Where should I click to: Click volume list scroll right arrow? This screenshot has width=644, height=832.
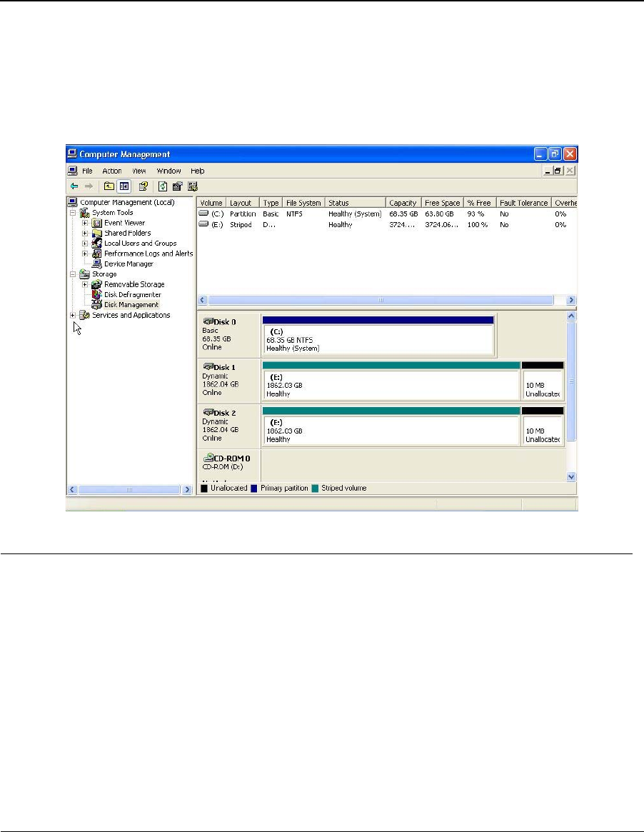(x=571, y=300)
